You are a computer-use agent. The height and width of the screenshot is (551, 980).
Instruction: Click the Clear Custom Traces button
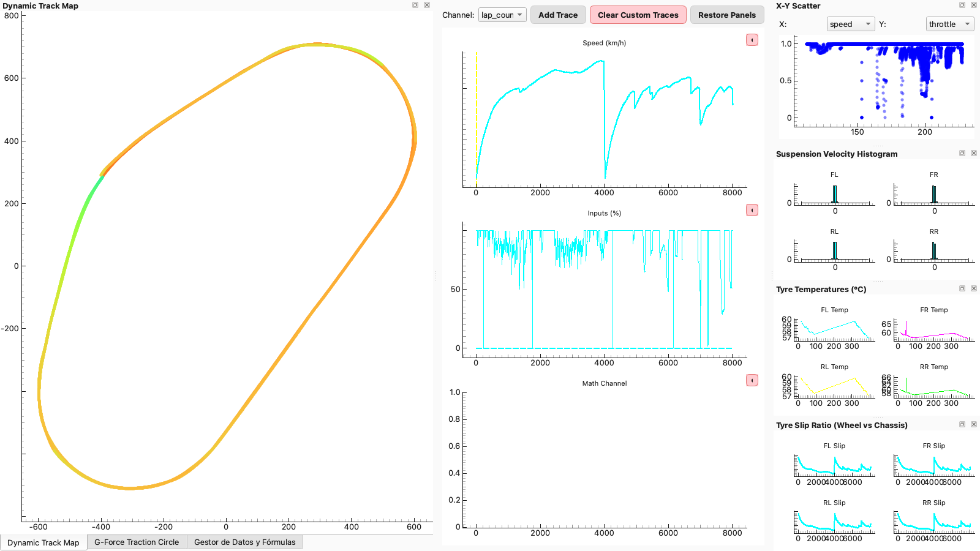(x=638, y=15)
